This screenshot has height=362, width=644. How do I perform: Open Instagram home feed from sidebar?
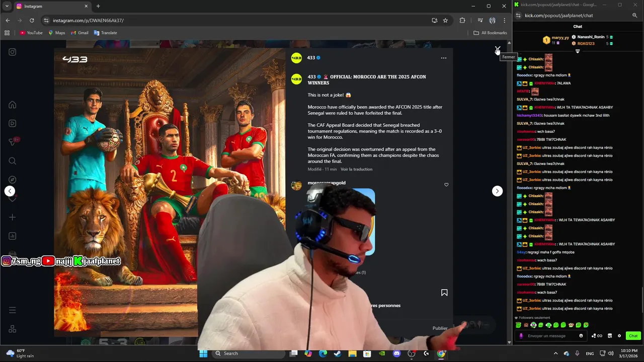pyautogui.click(x=13, y=105)
